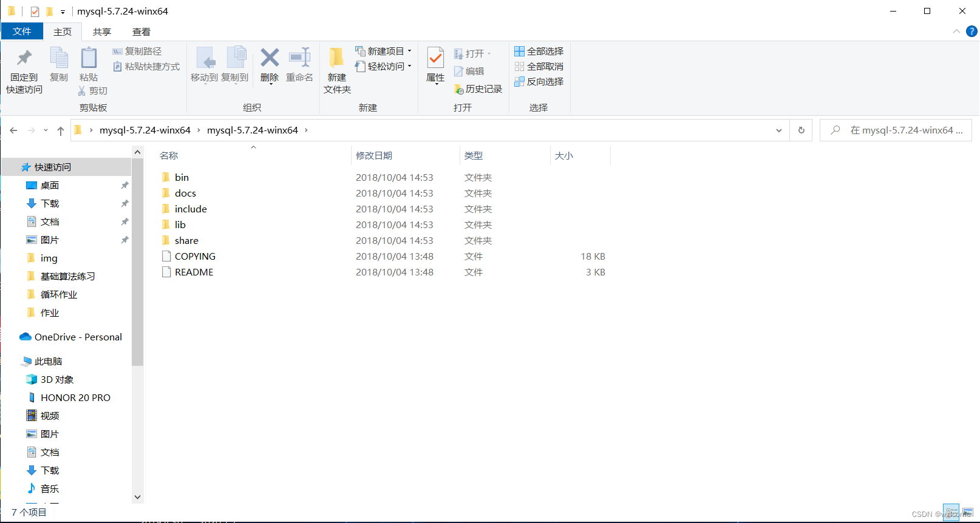Click the Copy (复制) ribbon icon
This screenshot has height=523, width=980.
[x=59, y=58]
